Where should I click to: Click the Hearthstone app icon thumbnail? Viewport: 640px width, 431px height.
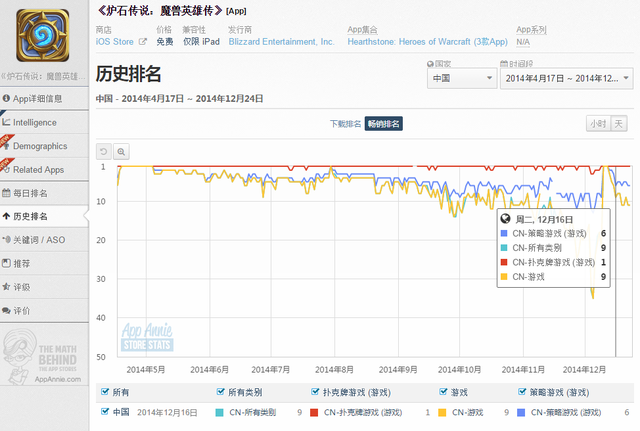[42, 36]
